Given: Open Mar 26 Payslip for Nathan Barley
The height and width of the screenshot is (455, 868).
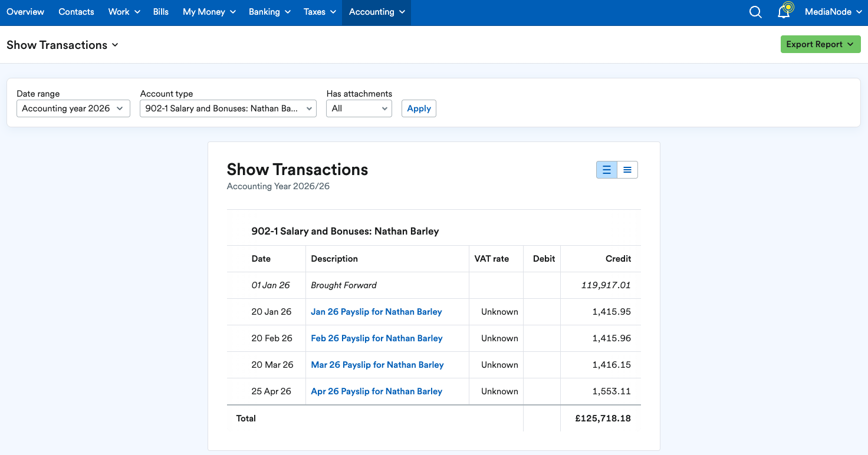Looking at the screenshot, I should point(377,365).
